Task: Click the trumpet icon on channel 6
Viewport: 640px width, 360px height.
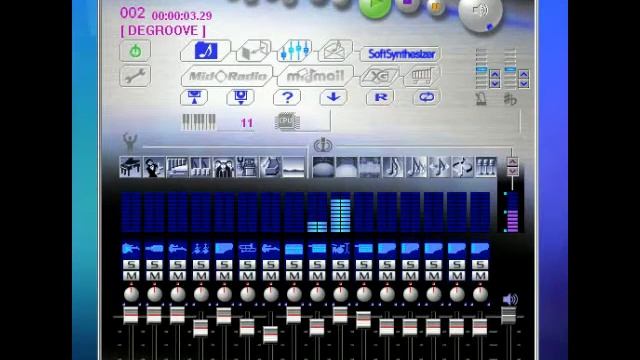Action: point(247,249)
